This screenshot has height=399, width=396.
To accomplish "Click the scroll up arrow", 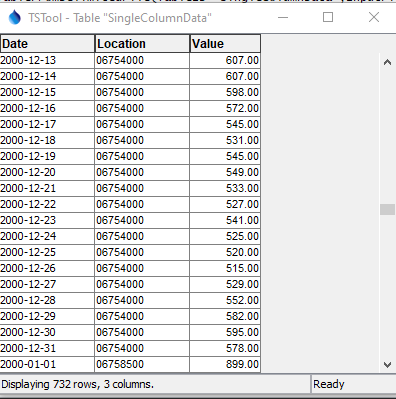I will 387,62.
